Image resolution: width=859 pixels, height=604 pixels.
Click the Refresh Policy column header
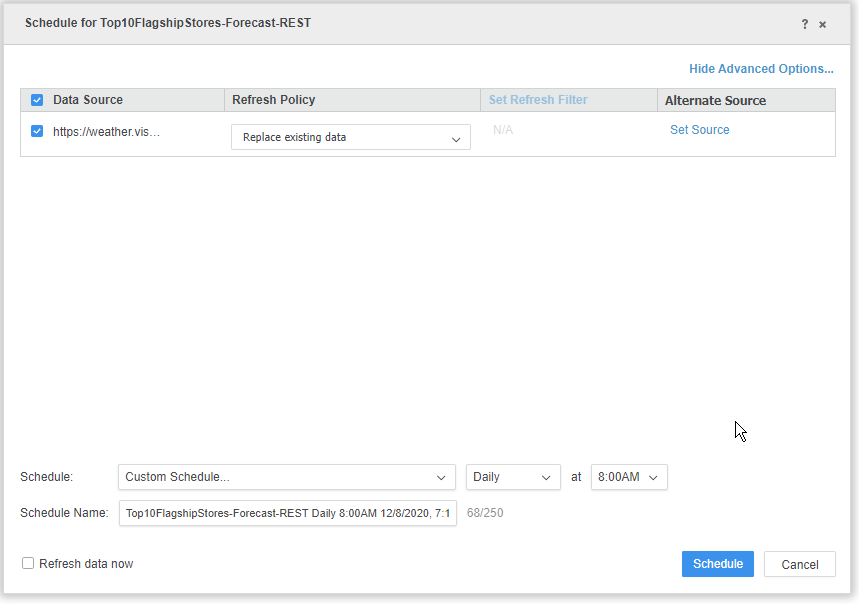pos(273,100)
